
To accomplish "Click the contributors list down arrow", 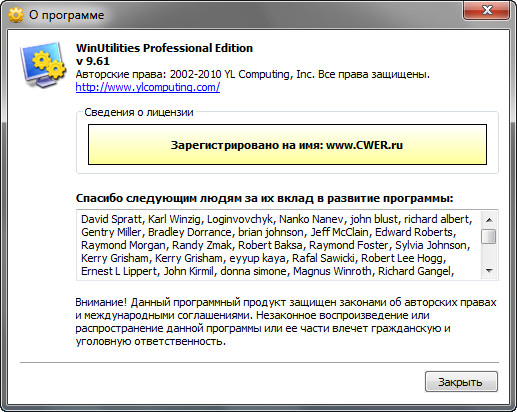I will click(x=489, y=270).
